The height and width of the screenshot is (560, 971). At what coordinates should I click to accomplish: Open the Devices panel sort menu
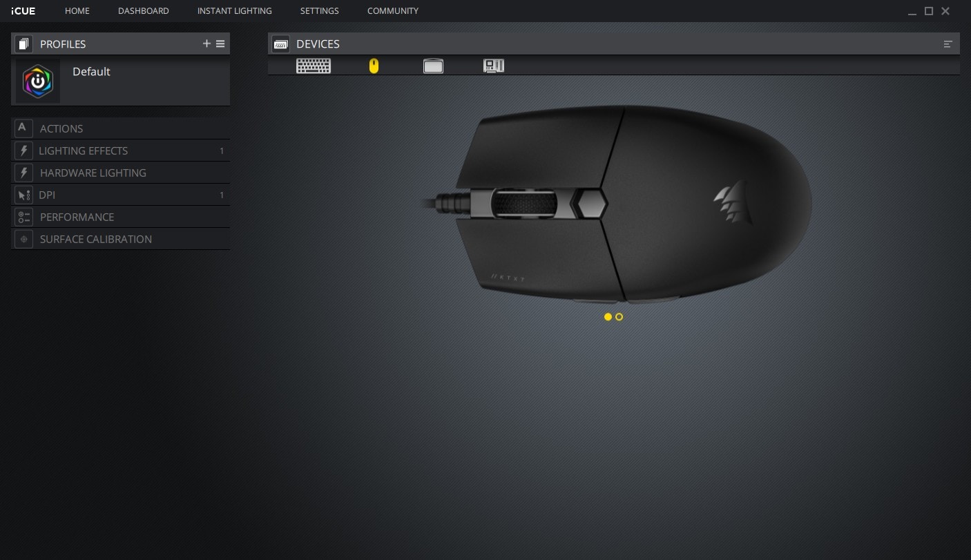(x=948, y=44)
